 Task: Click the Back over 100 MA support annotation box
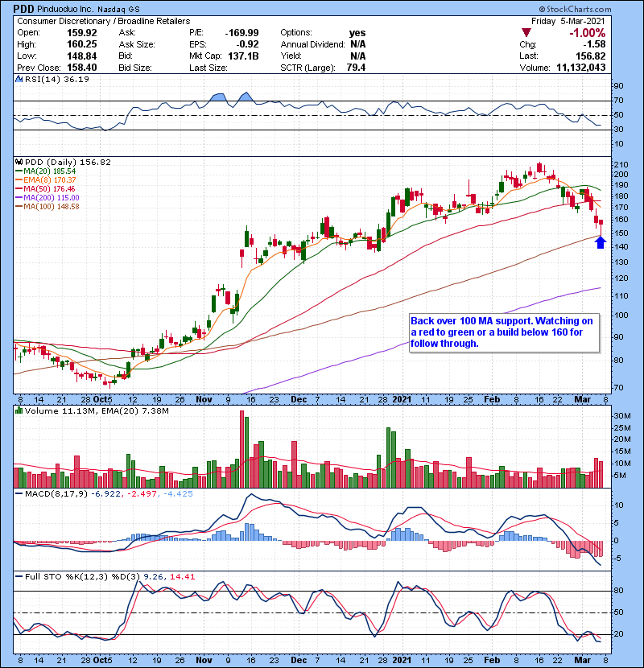point(504,332)
